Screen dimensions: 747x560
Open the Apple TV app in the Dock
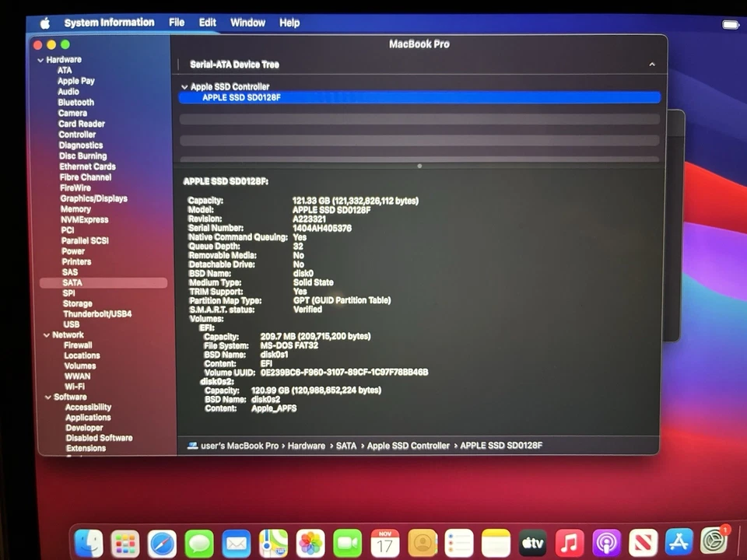point(532,543)
